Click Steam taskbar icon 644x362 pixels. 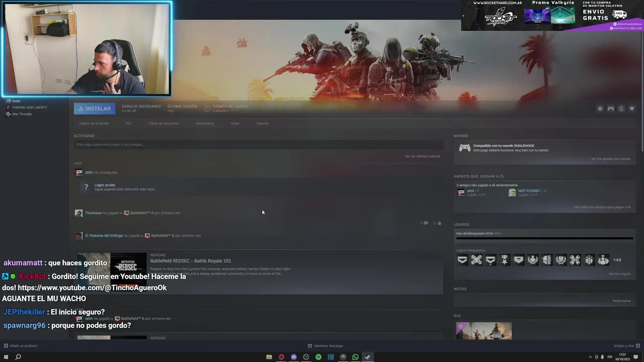point(367,357)
